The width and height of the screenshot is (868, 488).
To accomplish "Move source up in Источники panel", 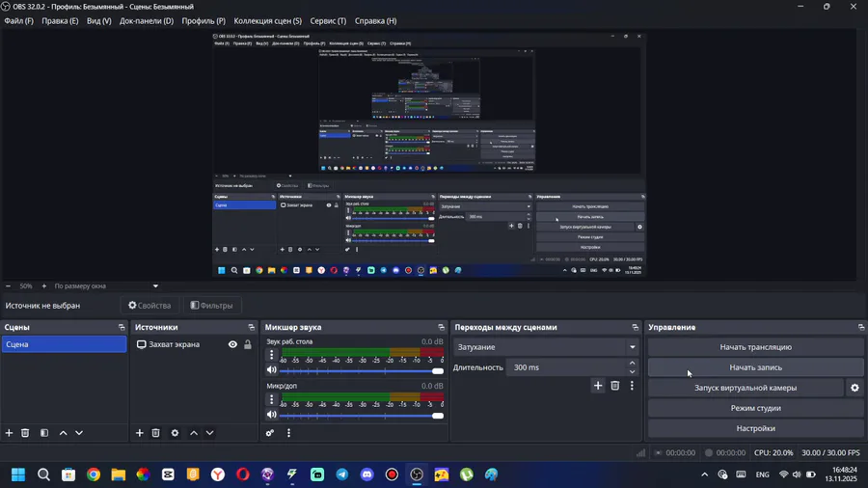I will pos(194,433).
